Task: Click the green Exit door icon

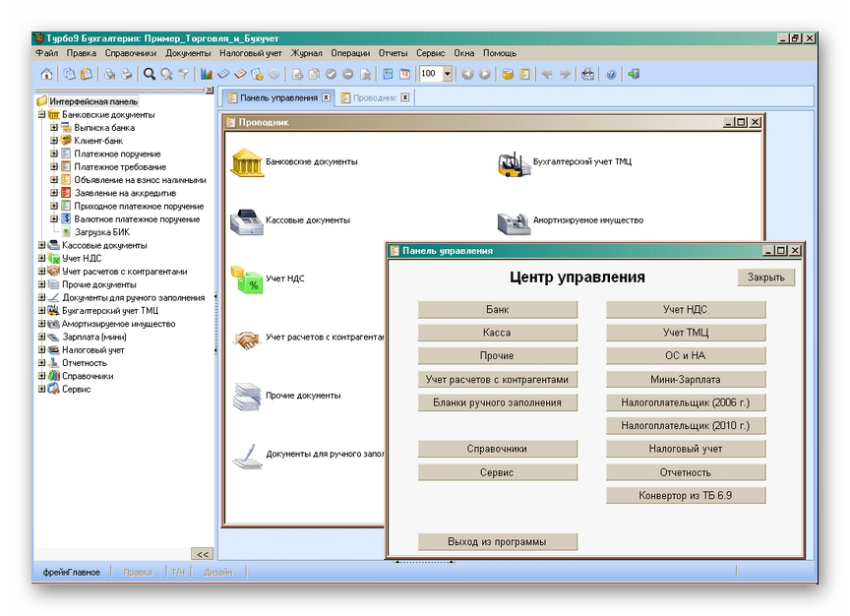Action: (x=634, y=74)
